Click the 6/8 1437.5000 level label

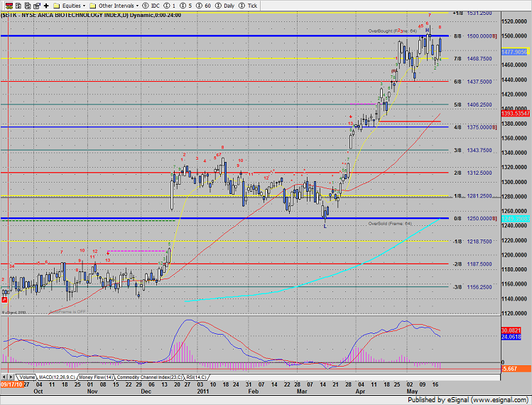[x=472, y=82]
